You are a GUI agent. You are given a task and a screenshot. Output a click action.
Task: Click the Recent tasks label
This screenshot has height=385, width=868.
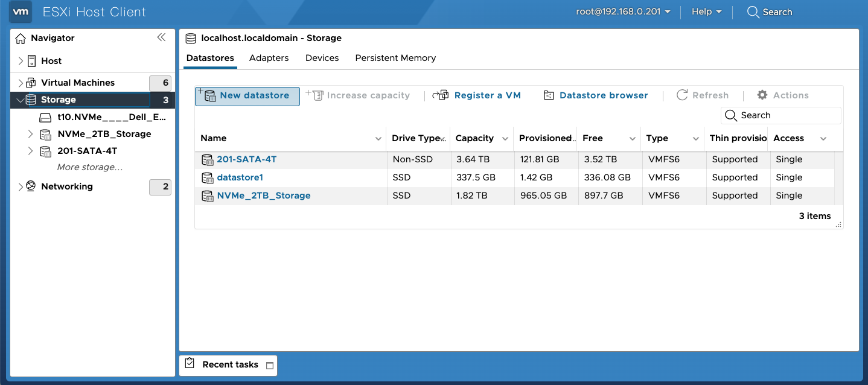click(231, 364)
